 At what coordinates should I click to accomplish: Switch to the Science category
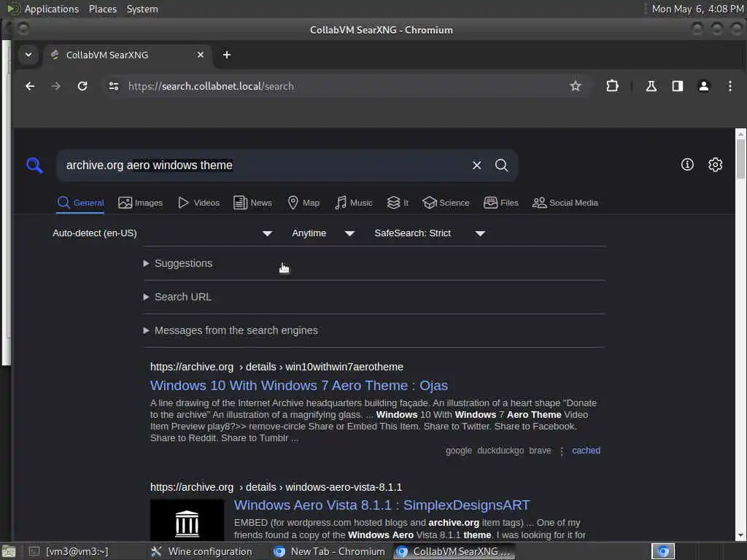pyautogui.click(x=446, y=203)
